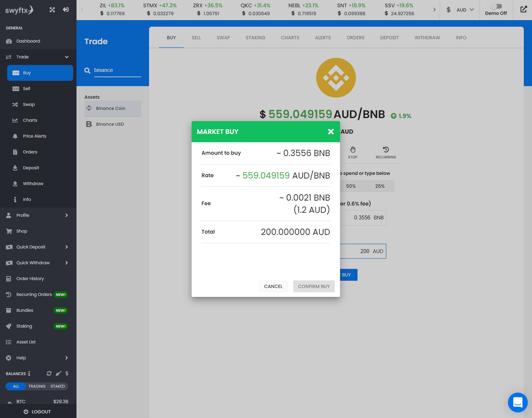Viewport: 532px width, 418px height.
Task: Select the Recurring order type icon
Action: point(386,153)
